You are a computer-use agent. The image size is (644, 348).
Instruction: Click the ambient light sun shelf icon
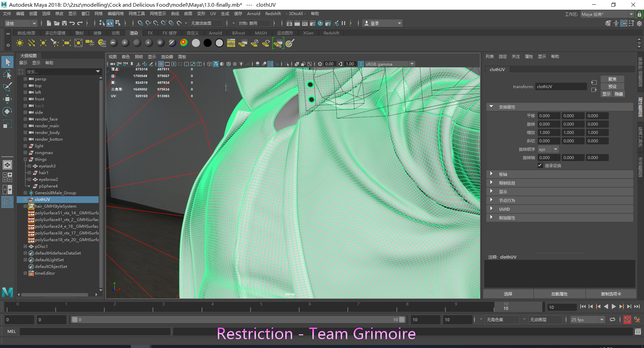(x=20, y=43)
